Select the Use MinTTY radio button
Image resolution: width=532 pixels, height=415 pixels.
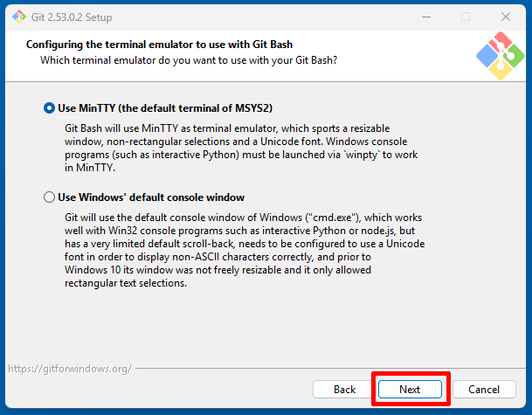[x=49, y=108]
